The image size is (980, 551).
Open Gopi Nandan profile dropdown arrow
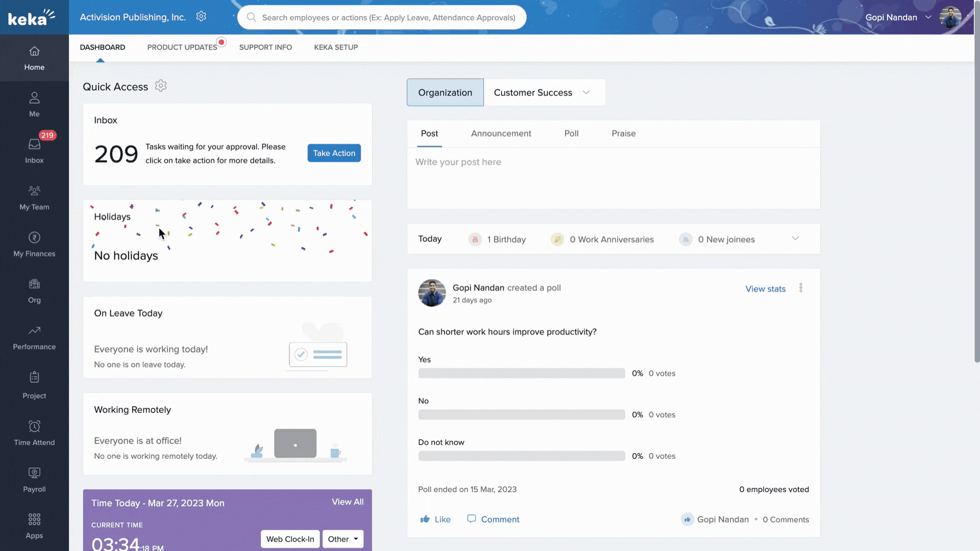click(928, 17)
